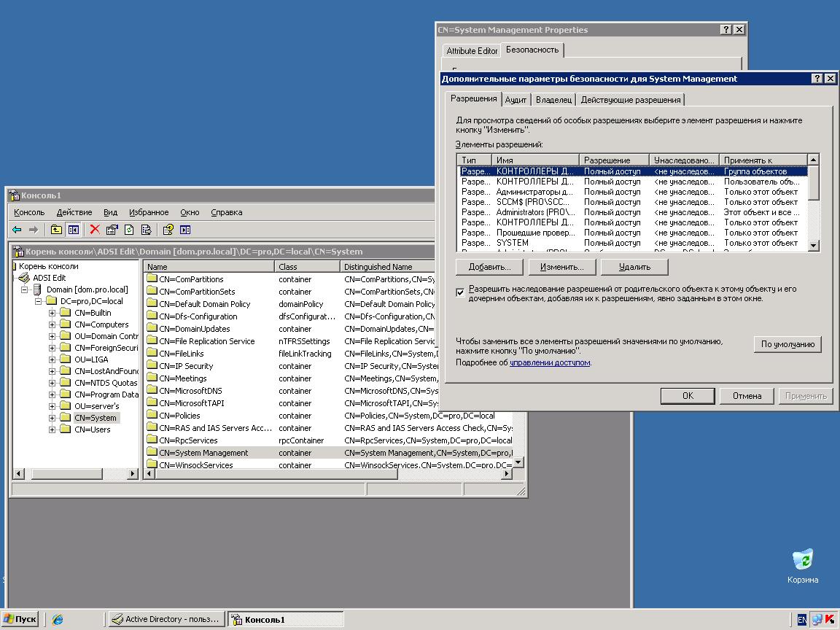This screenshot has width=840, height=630.
Task: Expand the OU=LIGA tree node
Action: (x=52, y=359)
